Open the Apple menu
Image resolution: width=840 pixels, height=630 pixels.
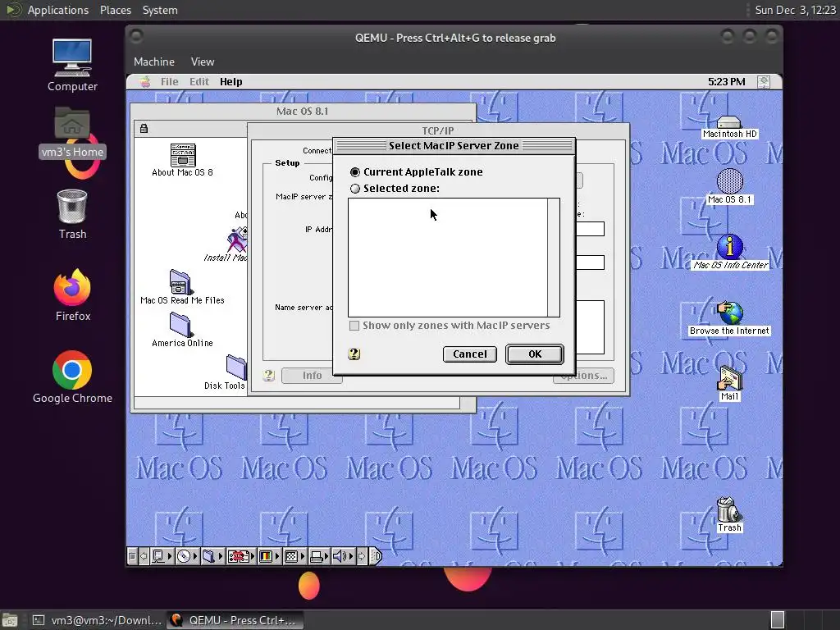pyautogui.click(x=145, y=81)
